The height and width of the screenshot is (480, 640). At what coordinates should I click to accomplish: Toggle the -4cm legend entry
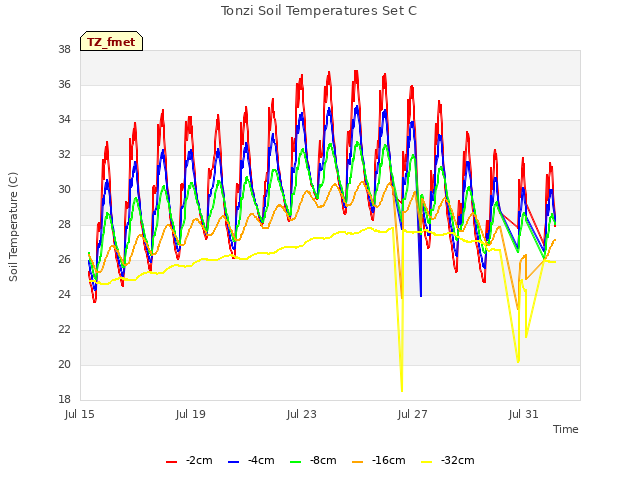point(251,460)
